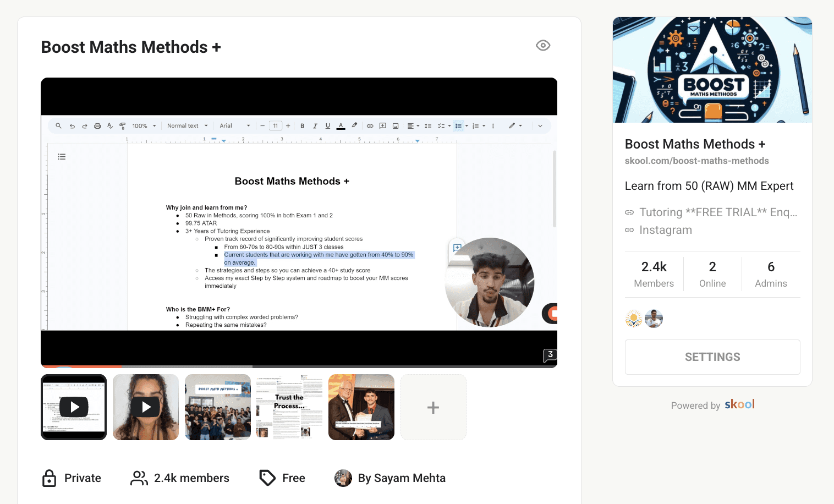Open Normal text style dropdown in video
Screen dimensions: 834x504
pyautogui.click(x=188, y=126)
